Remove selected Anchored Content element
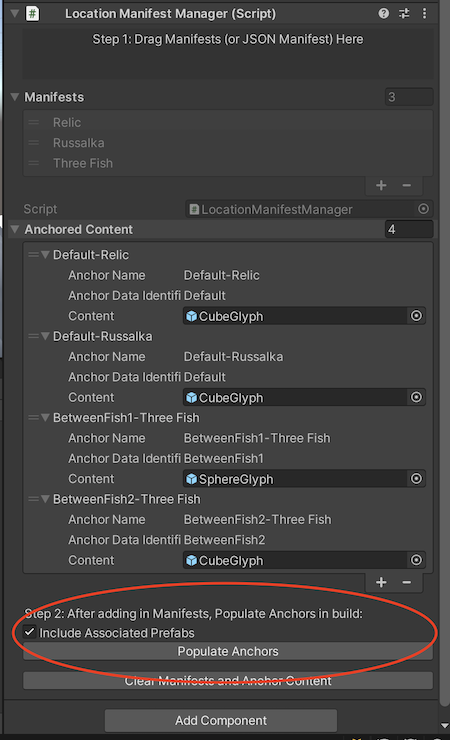This screenshot has height=740, width=450. (x=407, y=582)
